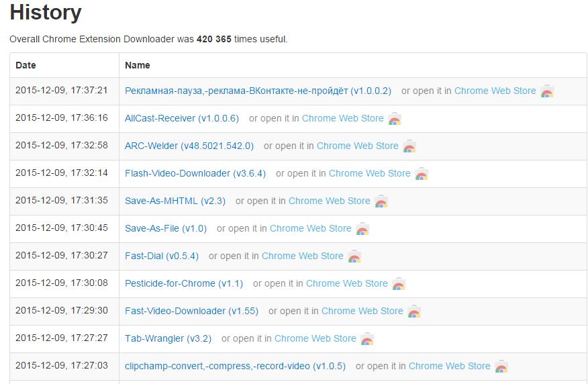Click Web Store icon in Рекламная-пауза row
Screen dimensions: 588x384
(x=547, y=91)
